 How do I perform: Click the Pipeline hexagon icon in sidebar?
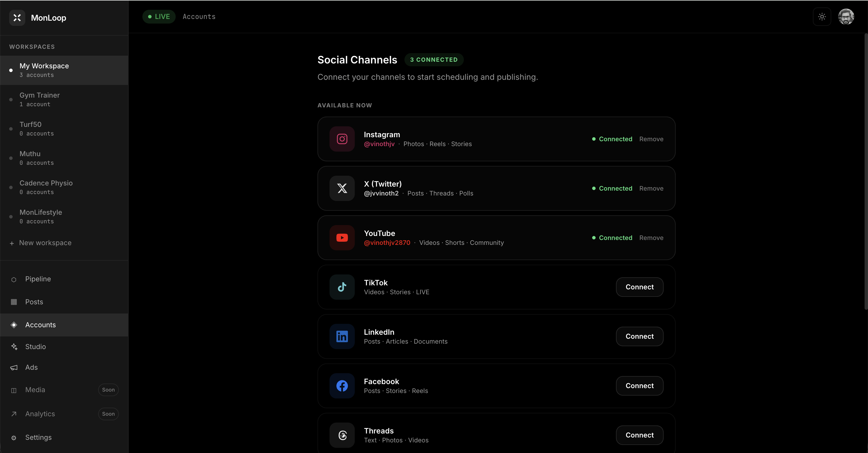(x=14, y=279)
